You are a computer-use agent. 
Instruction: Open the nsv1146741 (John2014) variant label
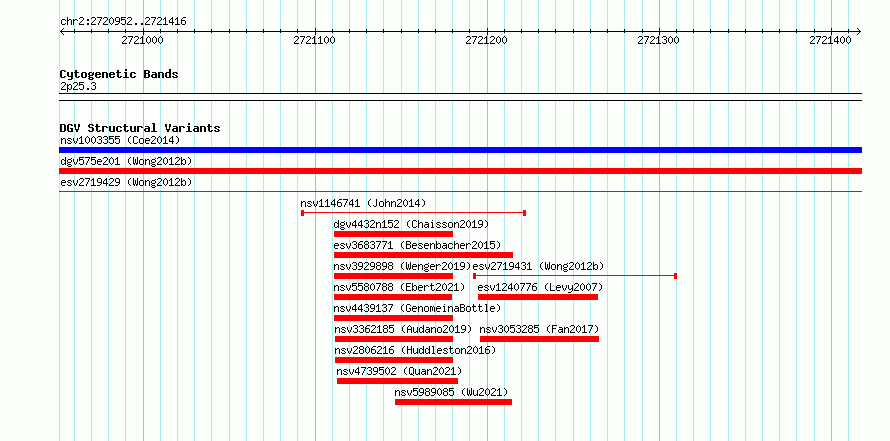pos(363,203)
